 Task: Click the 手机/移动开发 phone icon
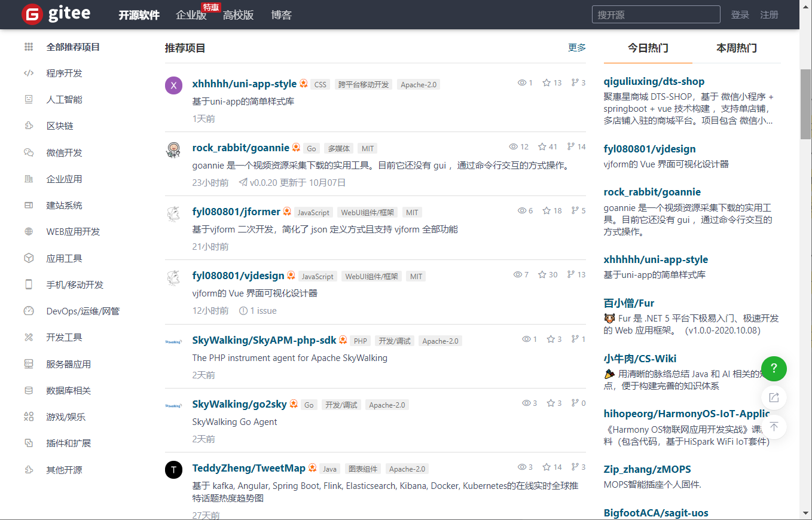29,285
